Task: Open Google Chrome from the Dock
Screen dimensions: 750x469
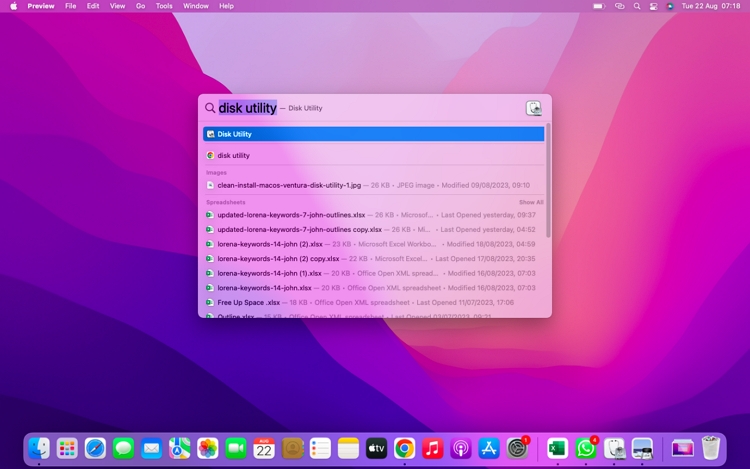Action: pos(405,448)
